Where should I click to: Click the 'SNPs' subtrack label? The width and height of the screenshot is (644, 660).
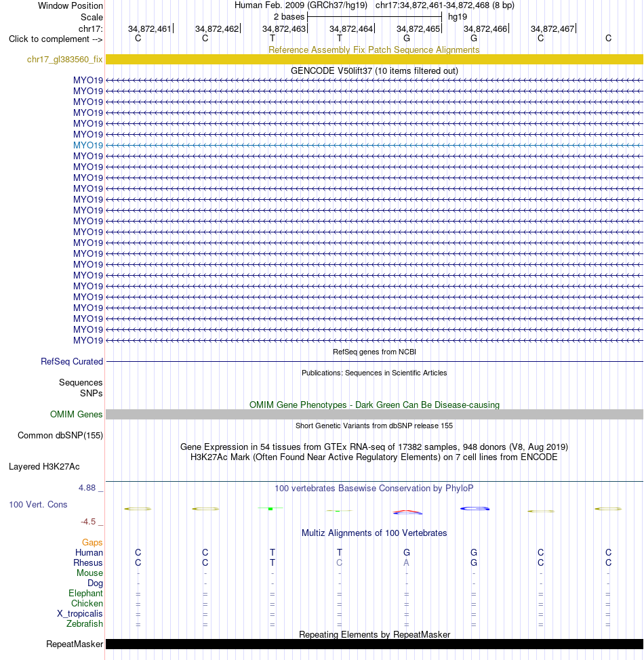[x=92, y=393]
